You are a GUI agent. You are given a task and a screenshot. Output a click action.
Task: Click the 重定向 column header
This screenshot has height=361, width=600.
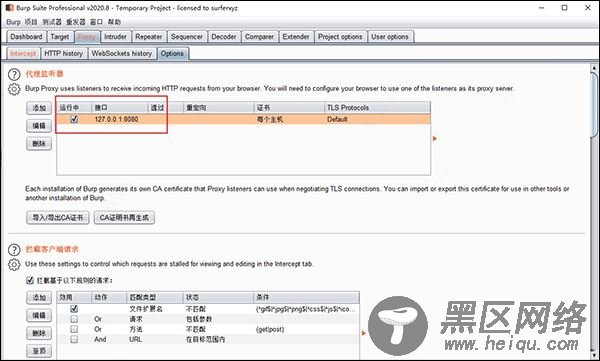pyautogui.click(x=218, y=108)
